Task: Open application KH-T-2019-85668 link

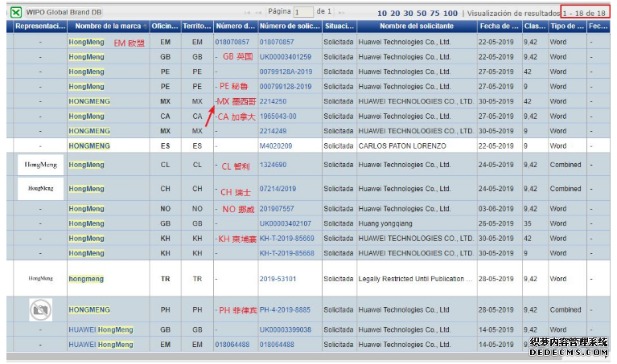Action: (x=287, y=254)
